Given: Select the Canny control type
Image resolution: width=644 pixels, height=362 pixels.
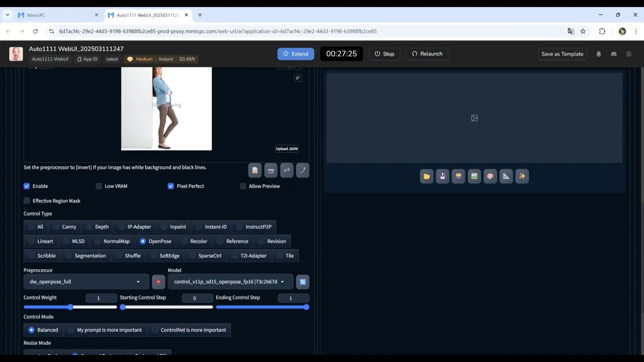Looking at the screenshot, I should coord(65,227).
